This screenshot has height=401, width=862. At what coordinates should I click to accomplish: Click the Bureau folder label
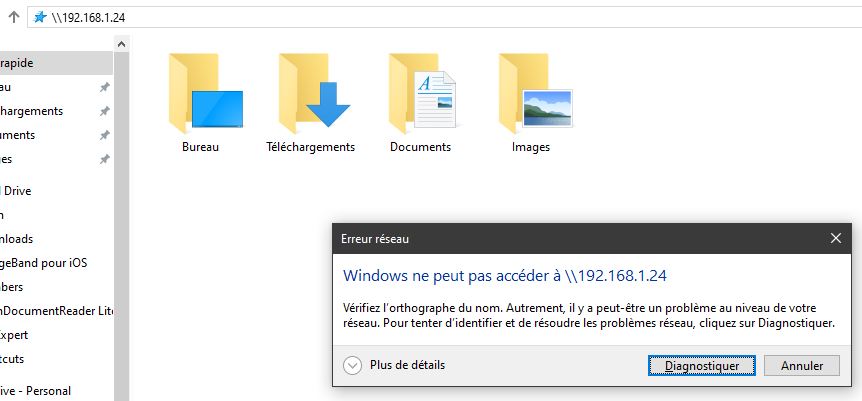(201, 147)
